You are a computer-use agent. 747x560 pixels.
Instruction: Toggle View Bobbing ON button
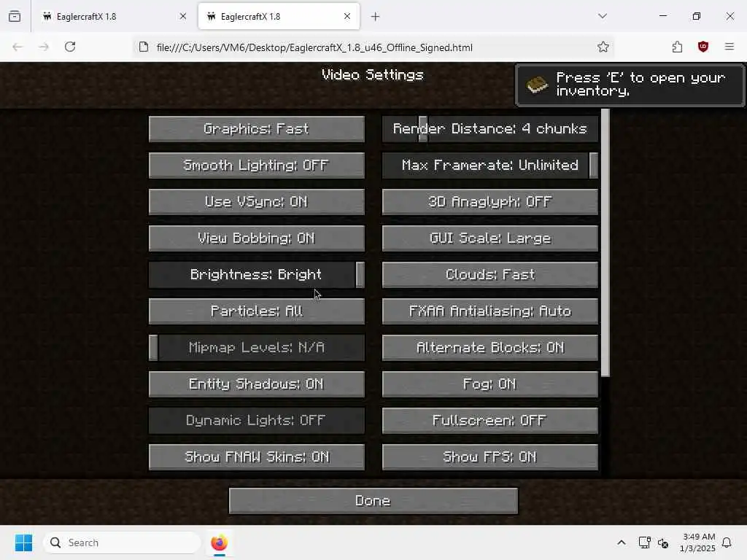256,238
